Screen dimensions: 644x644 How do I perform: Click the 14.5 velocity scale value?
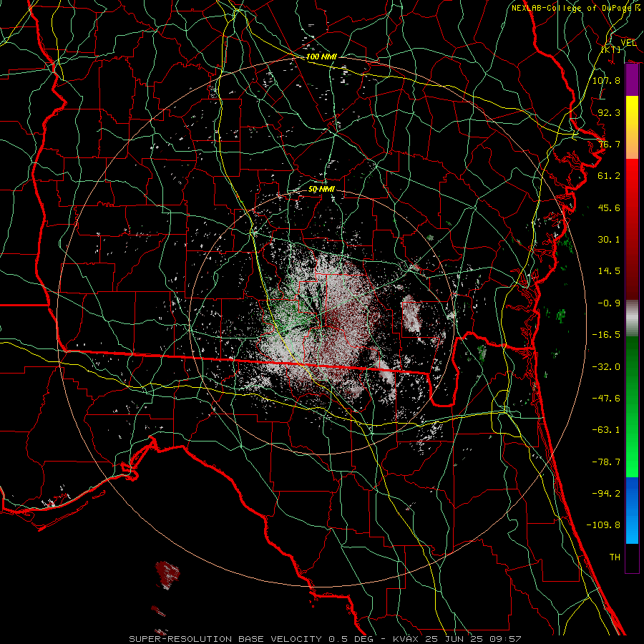click(x=609, y=271)
